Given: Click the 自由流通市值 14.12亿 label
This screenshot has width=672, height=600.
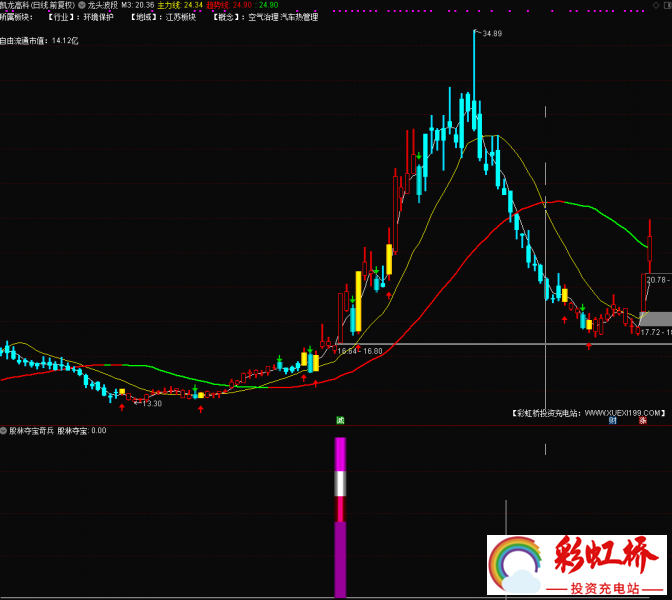Looking at the screenshot, I should coord(39,41).
